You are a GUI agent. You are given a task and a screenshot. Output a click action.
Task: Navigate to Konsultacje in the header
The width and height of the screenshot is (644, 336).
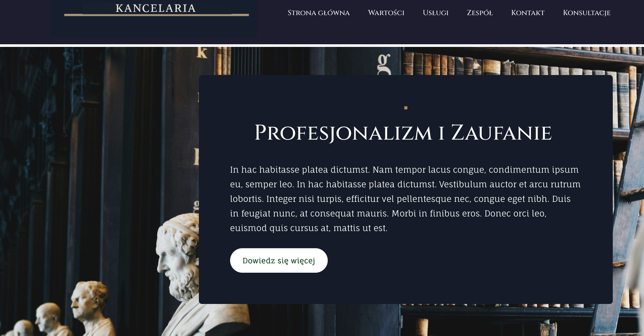(x=586, y=13)
